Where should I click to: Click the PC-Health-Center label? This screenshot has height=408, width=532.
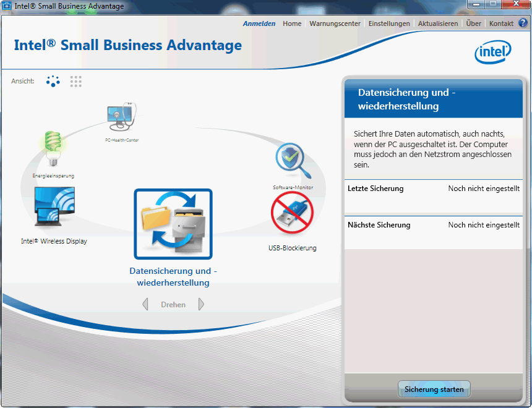coord(122,140)
